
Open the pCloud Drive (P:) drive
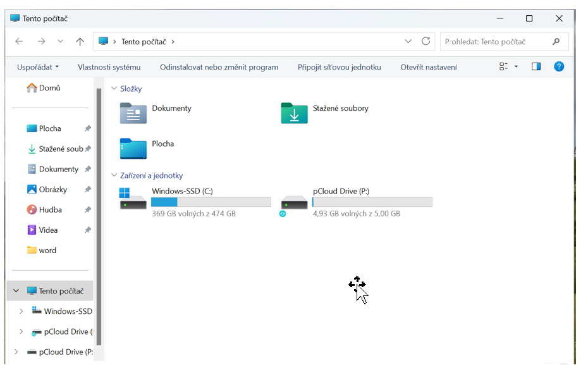tap(294, 202)
